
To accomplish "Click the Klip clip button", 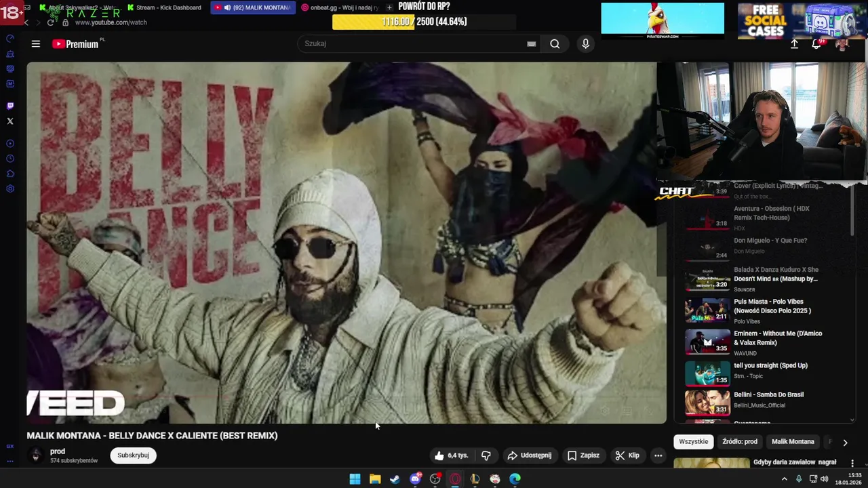I will coord(627,455).
